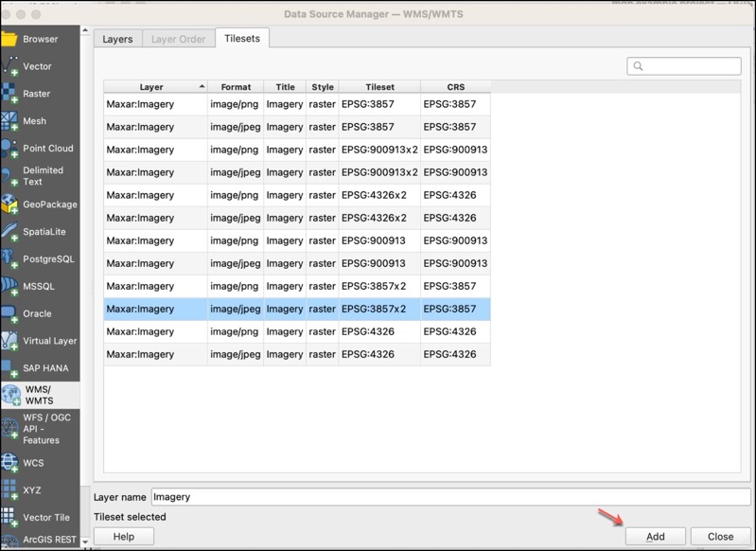Click the sidebar scroll down arrow

(85, 542)
